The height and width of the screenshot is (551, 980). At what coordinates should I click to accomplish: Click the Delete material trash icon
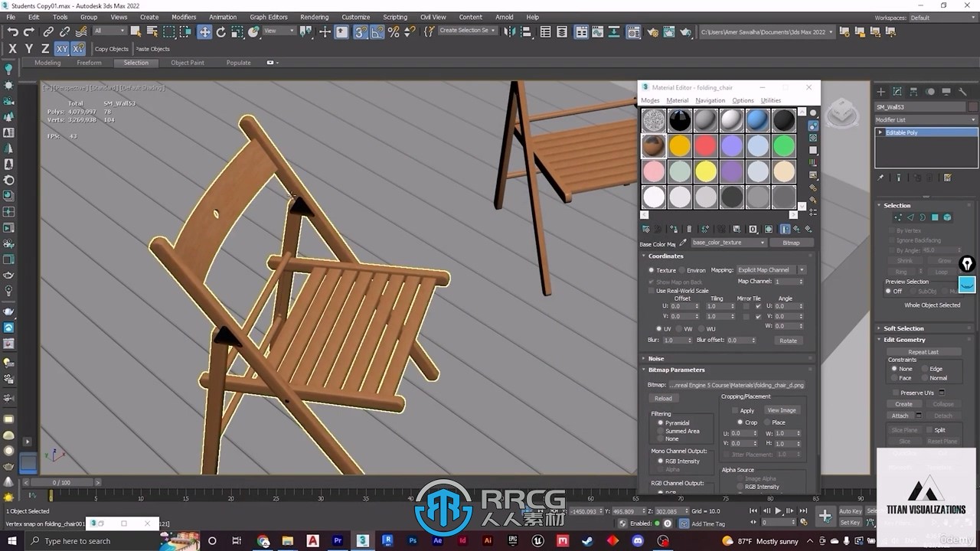pyautogui.click(x=689, y=229)
